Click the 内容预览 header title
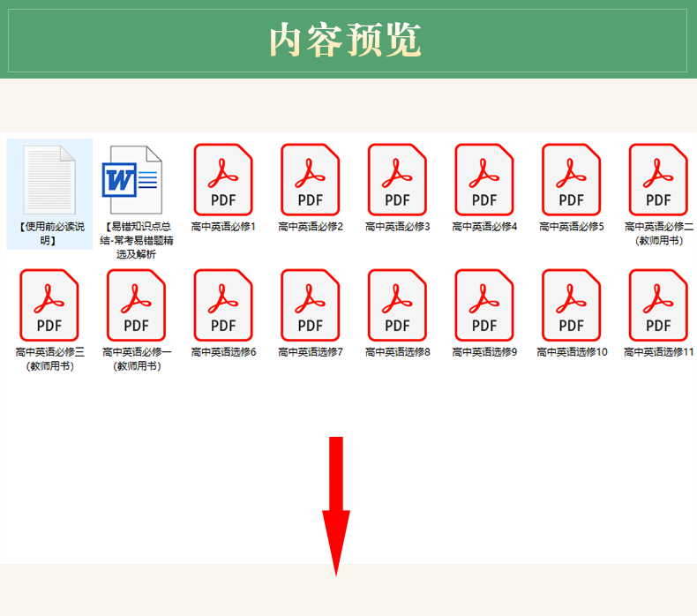Image resolution: width=697 pixels, height=616 pixels. (x=345, y=41)
